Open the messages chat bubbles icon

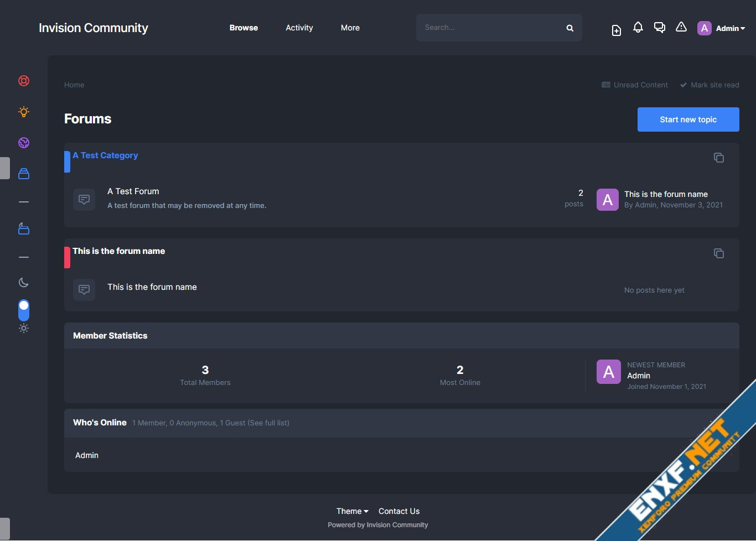[x=659, y=28]
